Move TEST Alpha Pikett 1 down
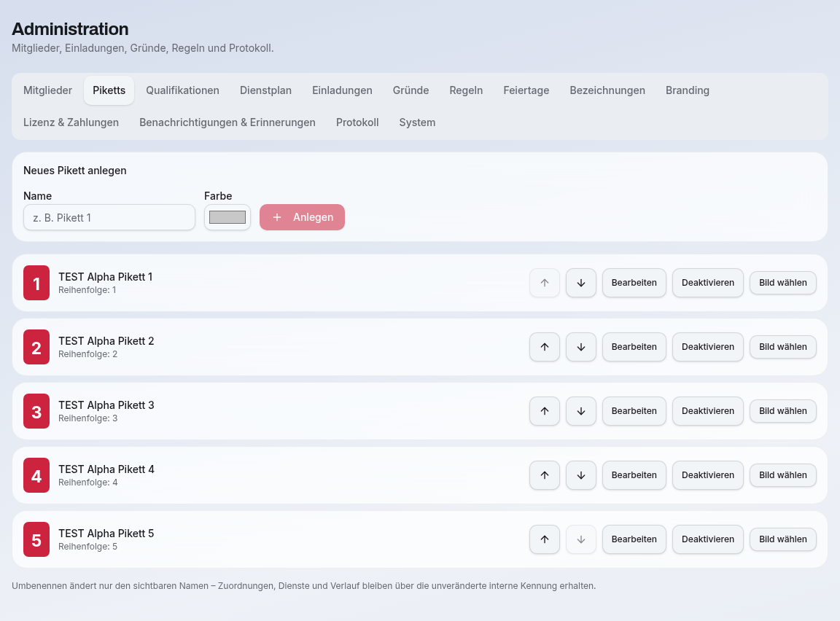 pyautogui.click(x=580, y=283)
